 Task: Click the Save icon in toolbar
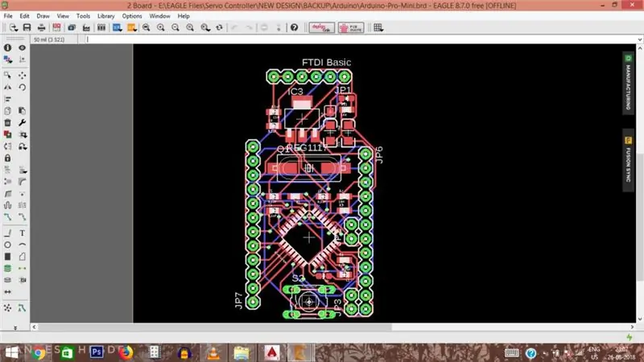coord(27,27)
